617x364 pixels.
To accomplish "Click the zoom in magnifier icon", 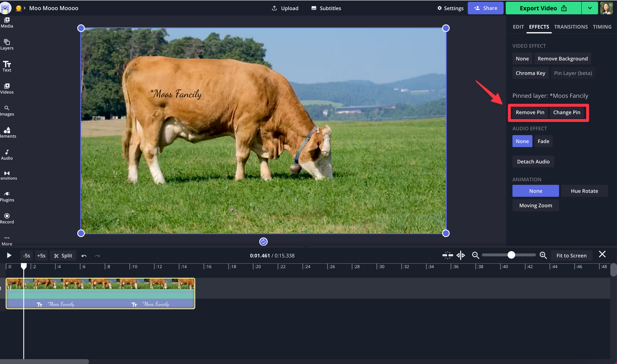I will [x=543, y=255].
